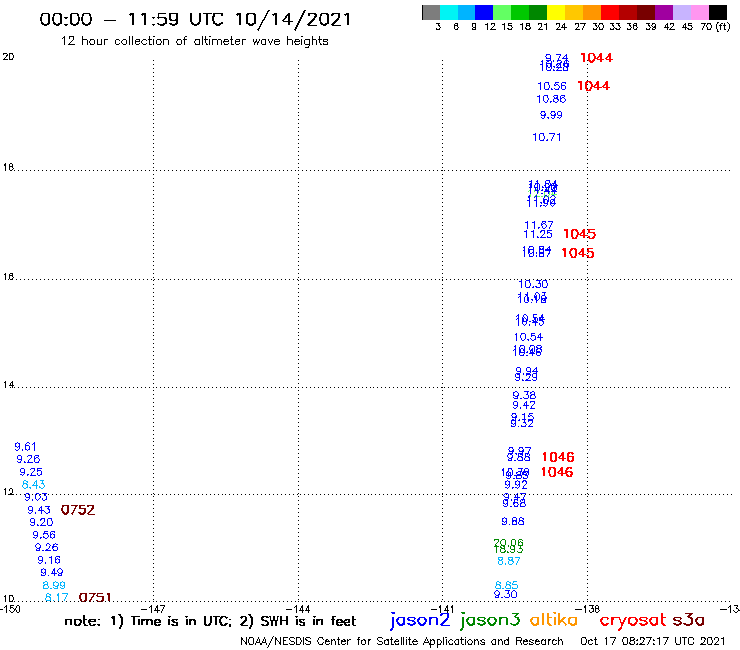740x650 pixels.
Task: Click the dark red time label 0752
Action: (x=78, y=510)
